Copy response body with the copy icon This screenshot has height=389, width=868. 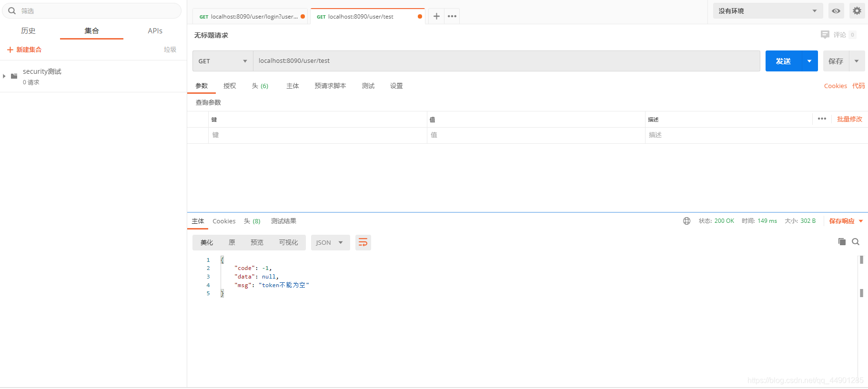pyautogui.click(x=842, y=242)
